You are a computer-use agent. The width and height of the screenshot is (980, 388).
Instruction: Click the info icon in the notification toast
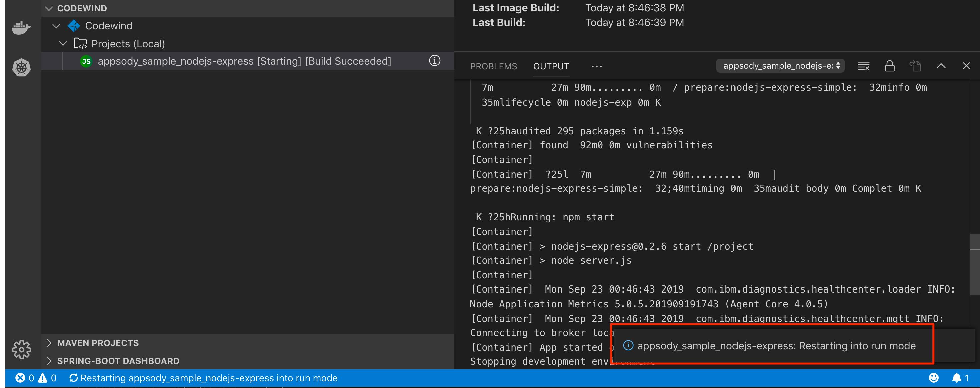[x=628, y=345]
